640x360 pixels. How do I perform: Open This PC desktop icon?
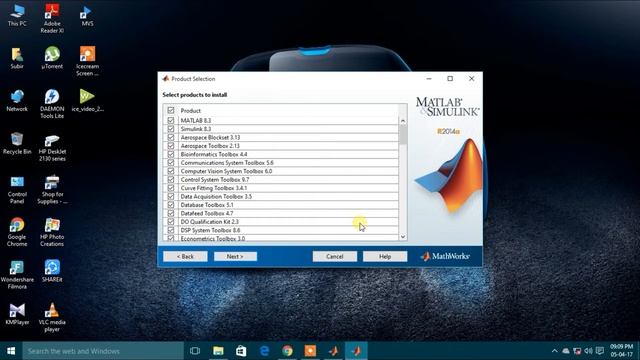click(17, 16)
